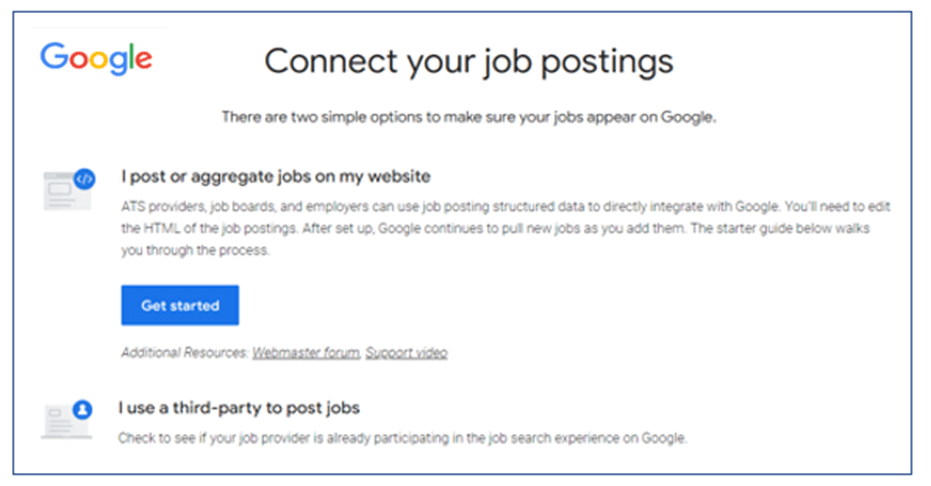Click the blue person badge icon
The image size is (931, 486).
click(83, 409)
